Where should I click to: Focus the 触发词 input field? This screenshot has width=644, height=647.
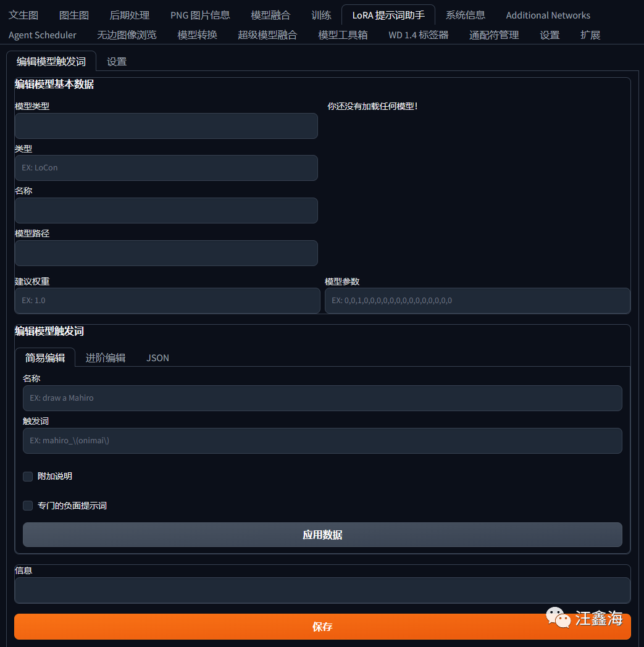click(322, 441)
